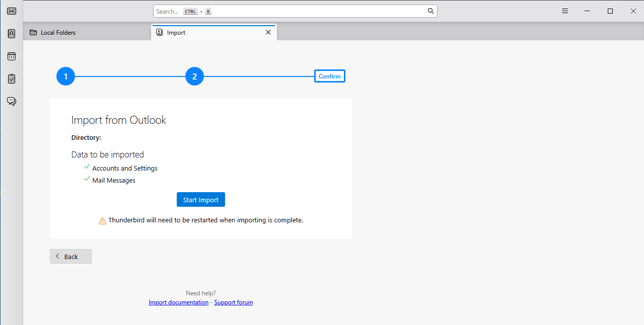Click the Import from Outlook heading

click(119, 120)
